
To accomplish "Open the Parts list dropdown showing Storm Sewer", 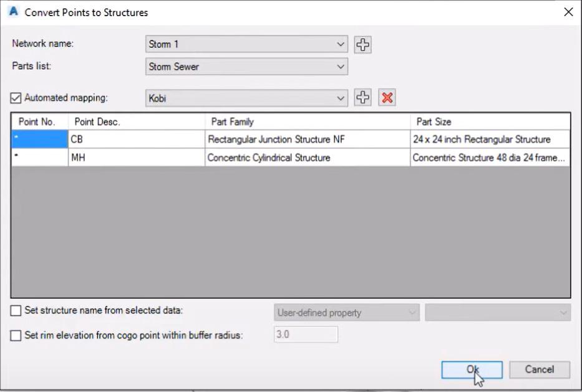I will click(x=247, y=67).
